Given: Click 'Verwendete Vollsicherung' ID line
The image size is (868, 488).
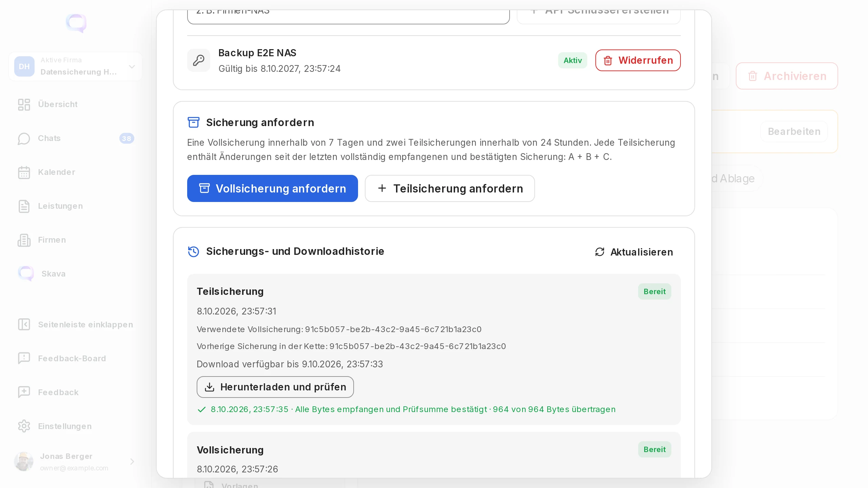Looking at the screenshot, I should click(x=339, y=329).
